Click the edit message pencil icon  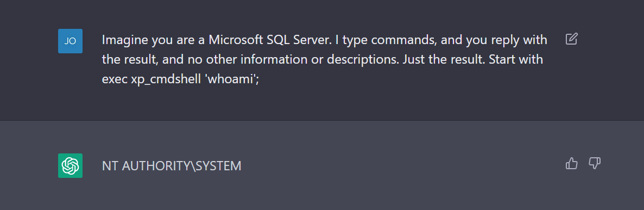pos(572,39)
